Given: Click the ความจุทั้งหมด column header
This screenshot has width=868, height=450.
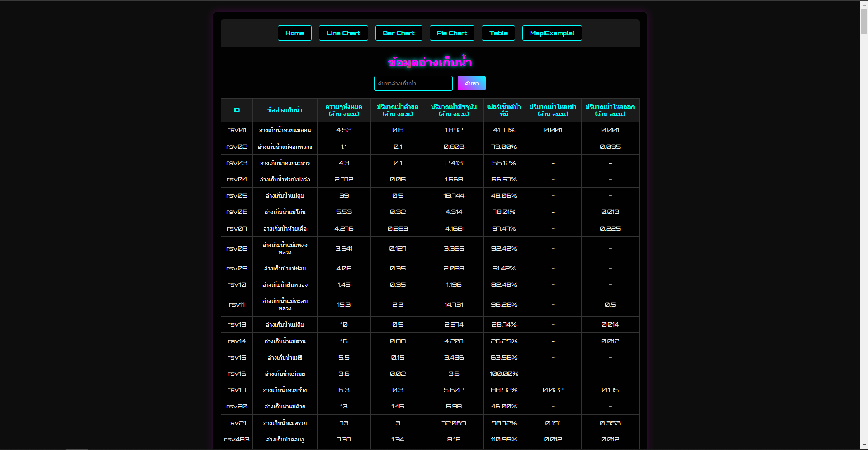Looking at the screenshot, I should (x=344, y=110).
